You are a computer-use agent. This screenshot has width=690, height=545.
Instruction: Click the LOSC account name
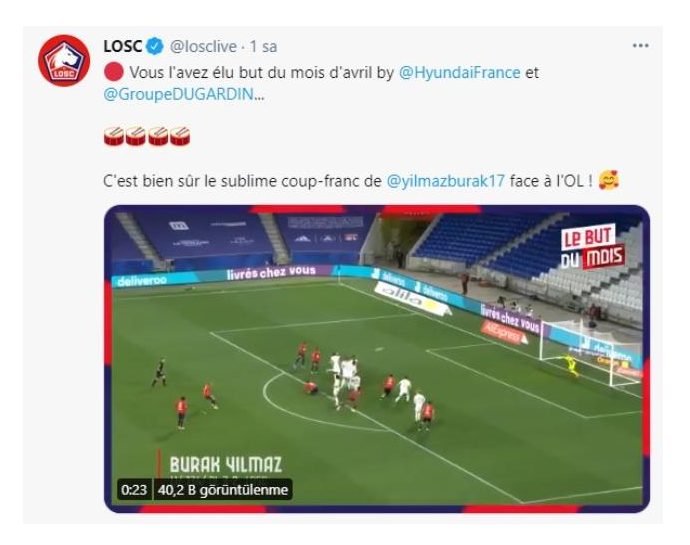123,46
